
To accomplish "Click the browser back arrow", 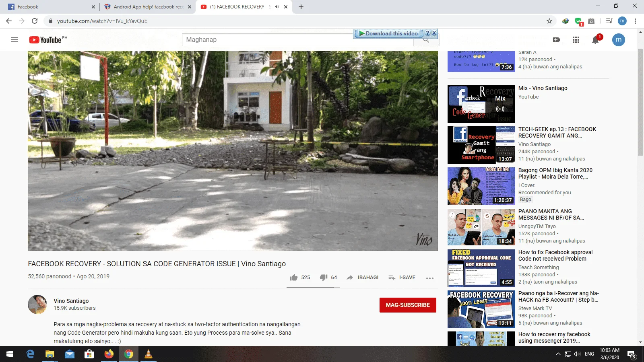I will 9,21.
